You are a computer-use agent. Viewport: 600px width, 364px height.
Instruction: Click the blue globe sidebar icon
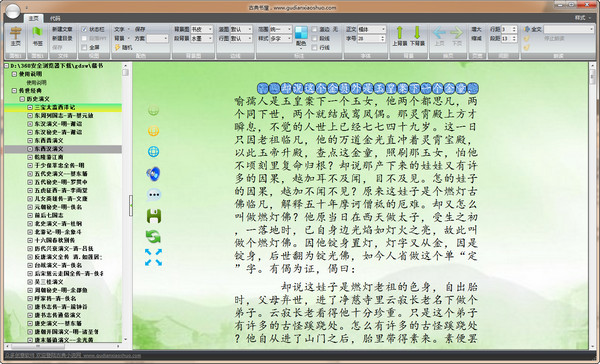coord(153,152)
